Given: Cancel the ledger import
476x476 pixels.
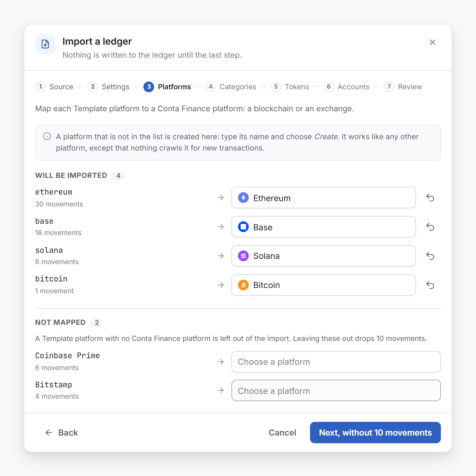Looking at the screenshot, I should pyautogui.click(x=282, y=433).
